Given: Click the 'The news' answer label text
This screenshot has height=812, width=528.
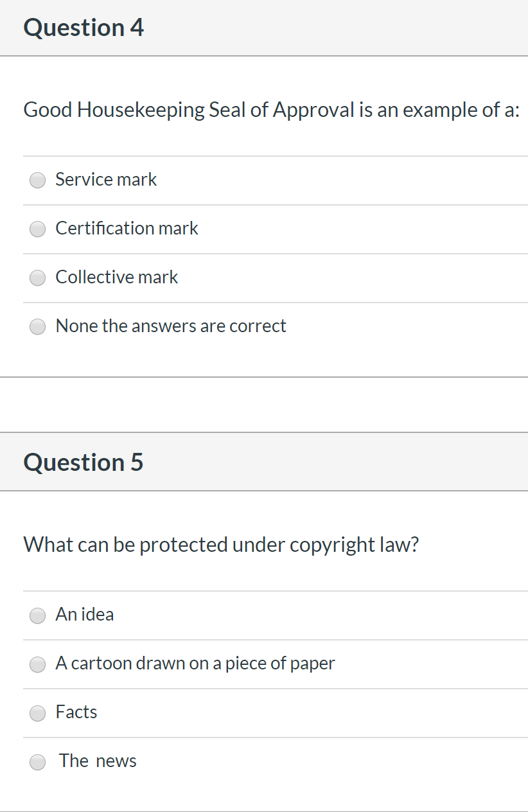Looking at the screenshot, I should [x=98, y=761].
